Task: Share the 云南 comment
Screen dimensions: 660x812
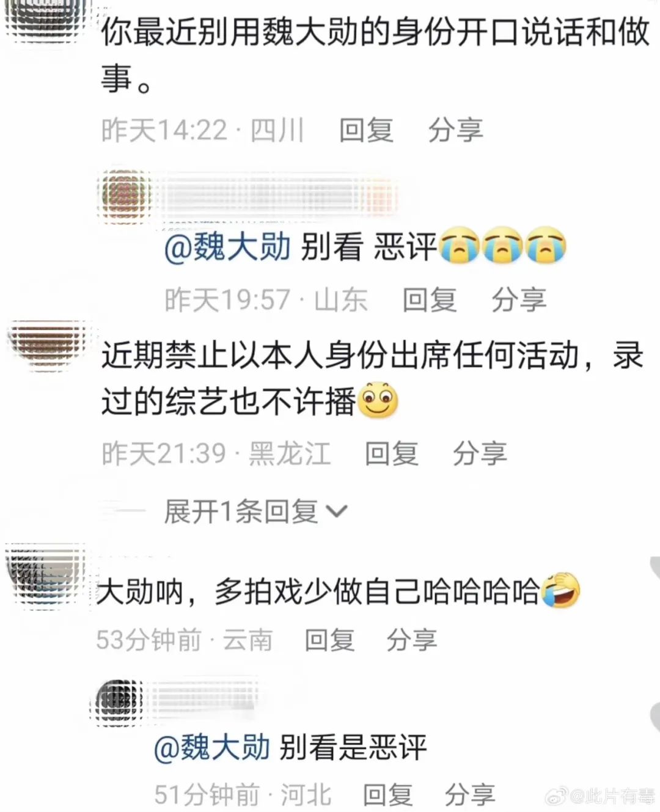Action: (412, 640)
